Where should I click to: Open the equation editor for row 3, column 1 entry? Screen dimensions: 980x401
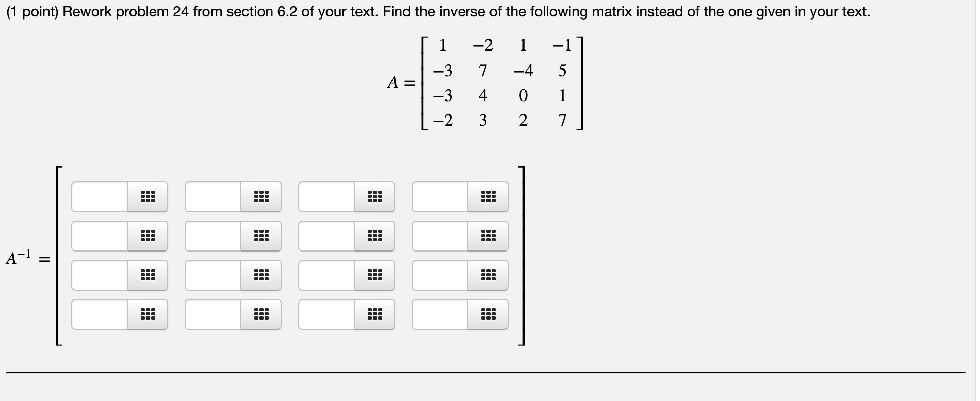pos(148,276)
